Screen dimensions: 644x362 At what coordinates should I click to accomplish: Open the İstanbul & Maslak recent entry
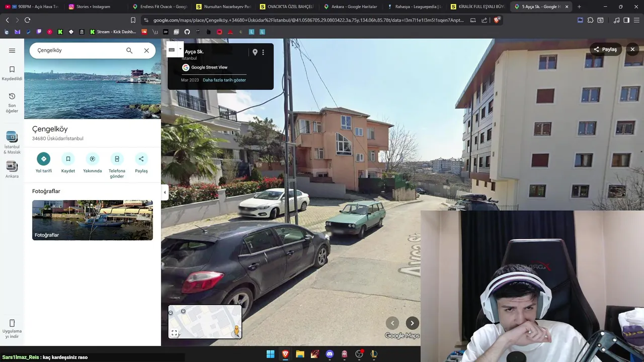[12, 143]
